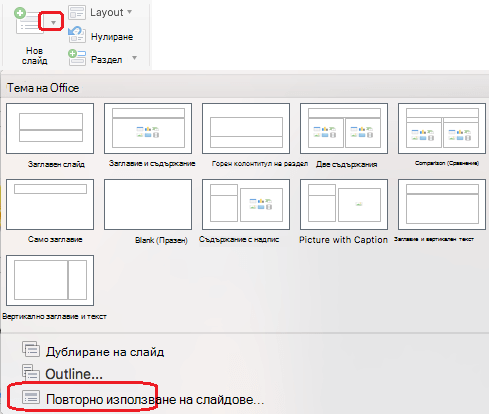Click the Blank (Празен) caption text
Viewport: 489px width, 414px height.
[x=161, y=240]
